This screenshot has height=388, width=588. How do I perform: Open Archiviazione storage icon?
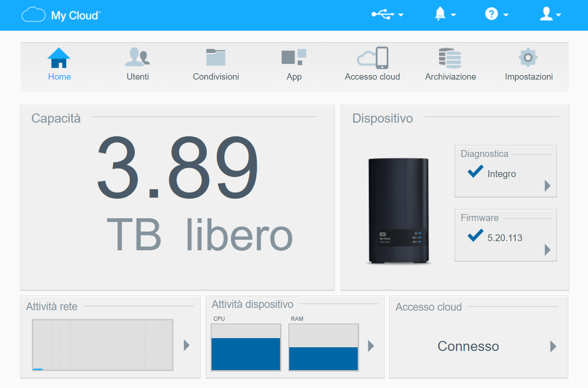click(450, 58)
